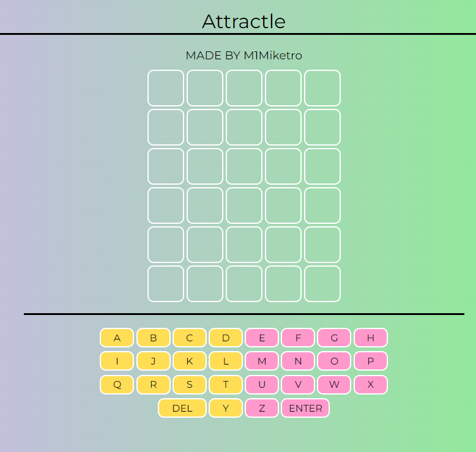
Task: Select the letter O key
Action: coord(334,361)
